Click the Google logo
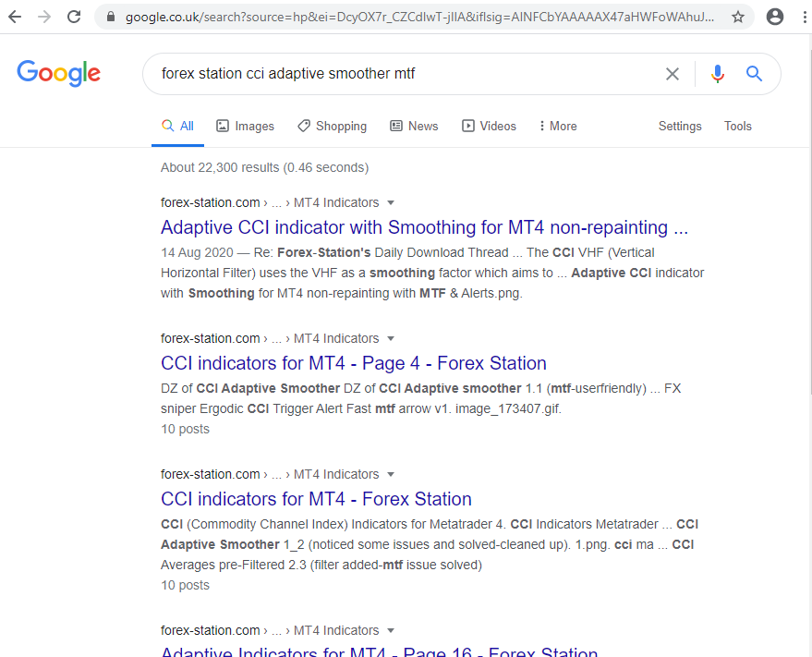This screenshot has width=812, height=657. click(x=58, y=73)
